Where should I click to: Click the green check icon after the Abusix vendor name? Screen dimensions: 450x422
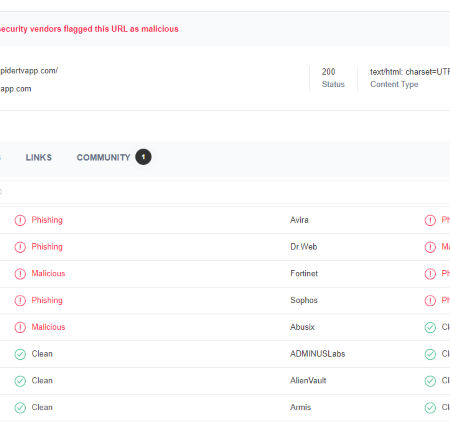pyautogui.click(x=430, y=327)
